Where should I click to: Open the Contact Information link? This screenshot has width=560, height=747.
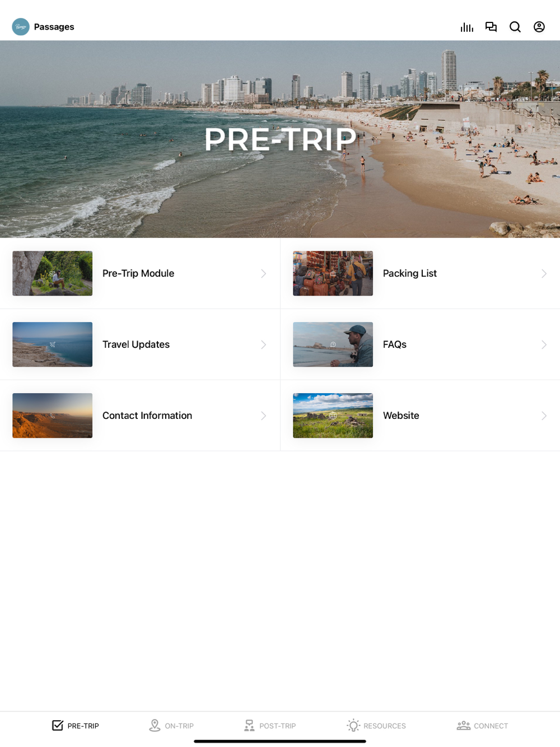[x=140, y=415]
